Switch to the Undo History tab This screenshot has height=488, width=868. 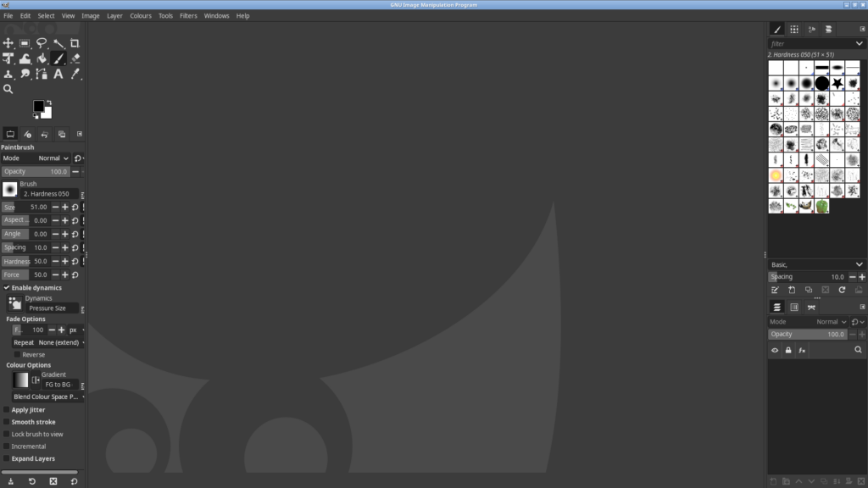pos(44,134)
